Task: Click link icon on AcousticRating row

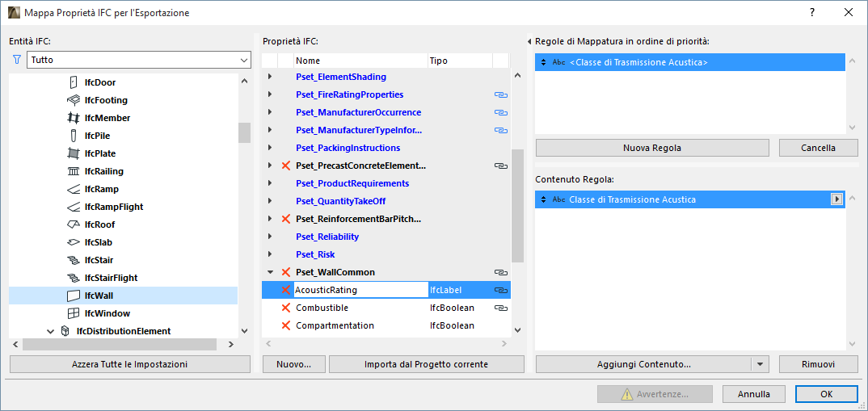Action: [x=501, y=290]
